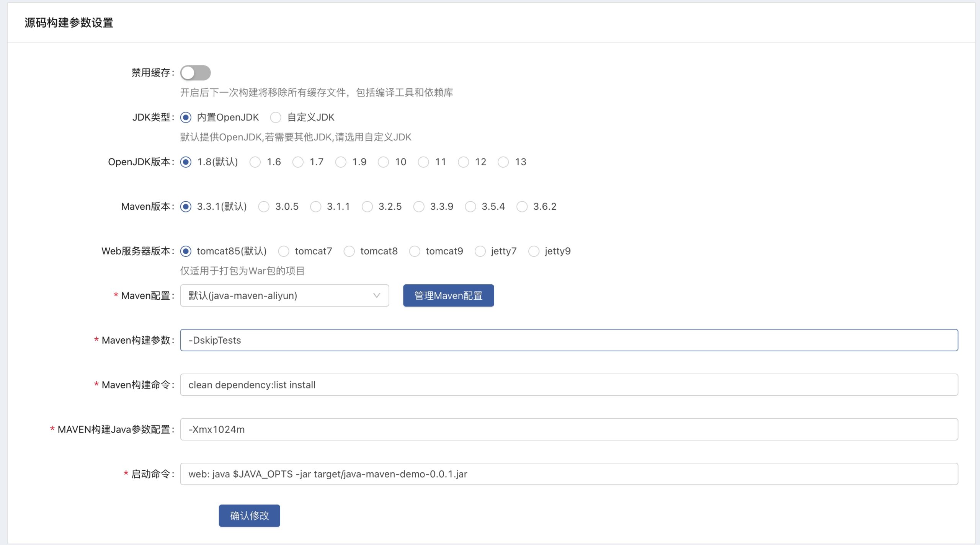Click hint text 仅适用于打包为War包的项目
This screenshot has height=545, width=980.
point(242,271)
